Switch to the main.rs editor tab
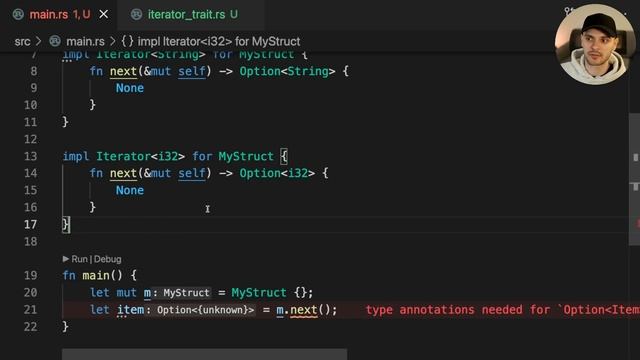The height and width of the screenshot is (360, 640). 60,15
